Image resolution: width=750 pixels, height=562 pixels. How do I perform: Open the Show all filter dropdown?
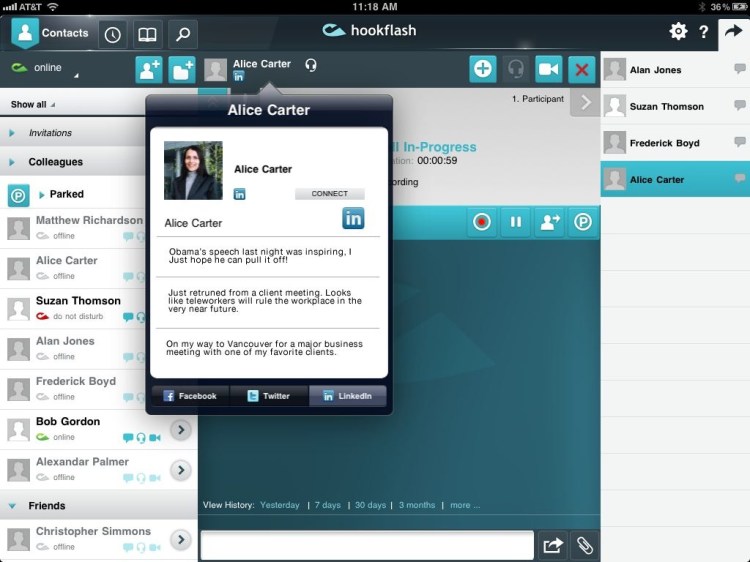click(33, 104)
